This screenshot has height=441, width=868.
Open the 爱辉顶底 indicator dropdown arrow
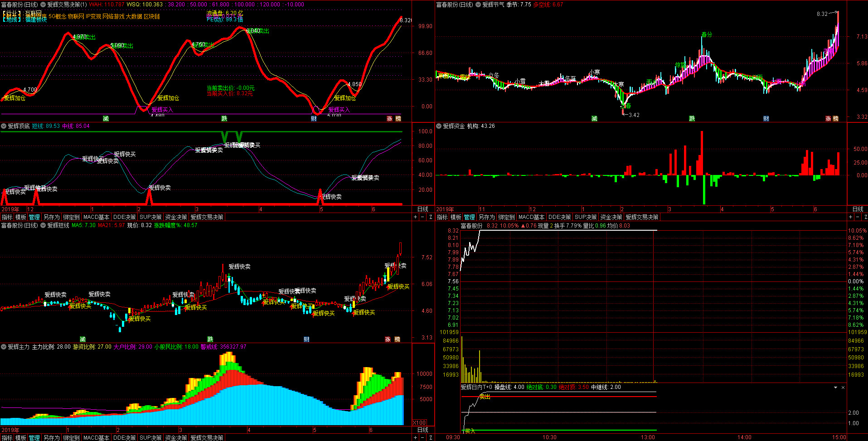[4, 126]
